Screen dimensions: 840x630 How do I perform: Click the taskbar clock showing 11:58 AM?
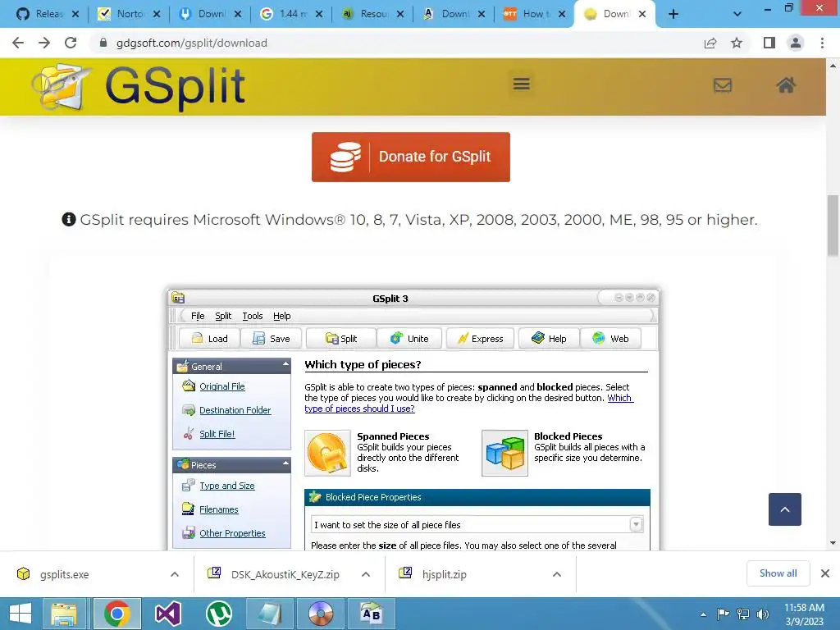pos(804,614)
